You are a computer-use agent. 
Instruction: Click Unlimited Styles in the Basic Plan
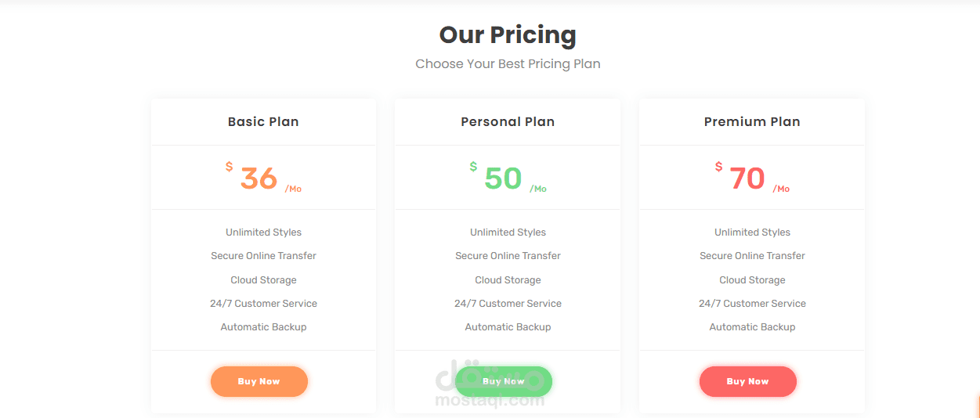(x=263, y=232)
